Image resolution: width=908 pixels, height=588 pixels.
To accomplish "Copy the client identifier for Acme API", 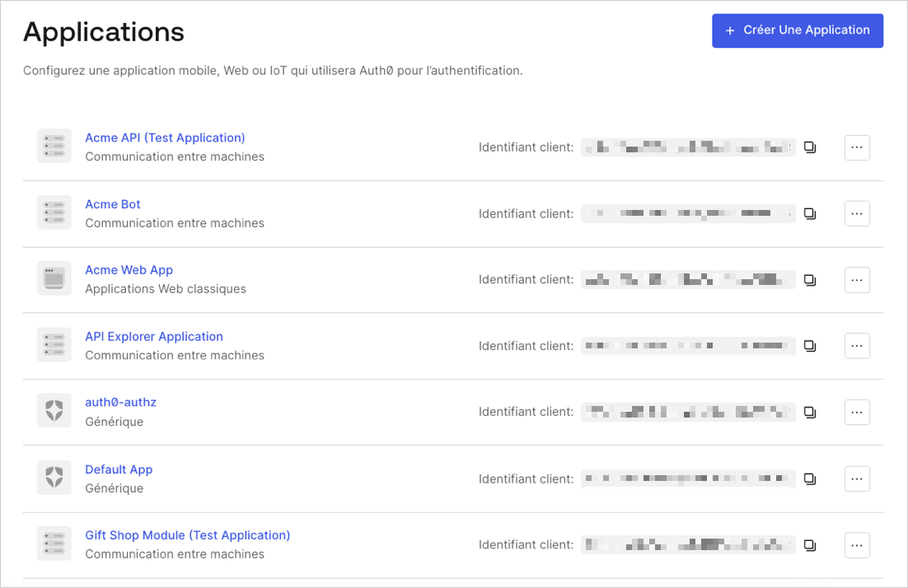I will click(809, 147).
